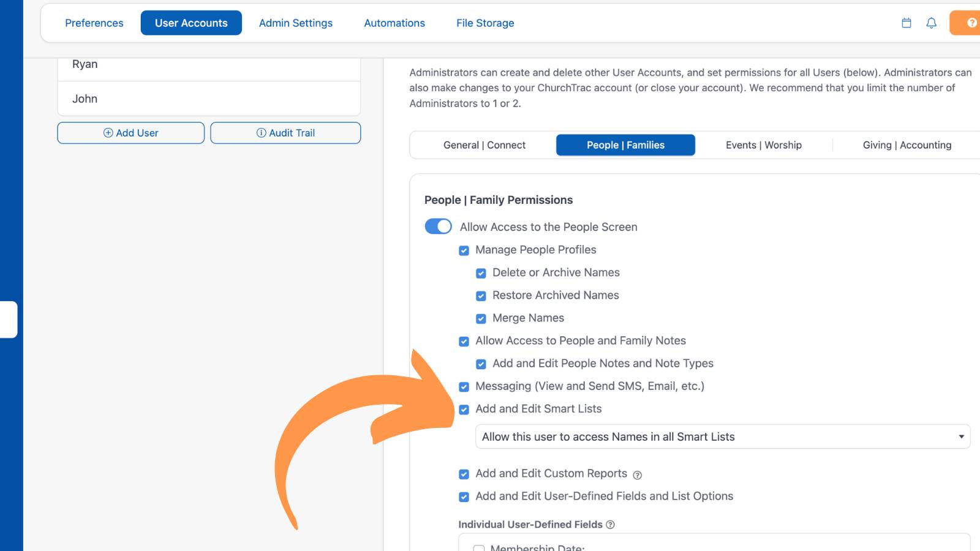The image size is (980, 551).
Task: Uncheck Delete or Archive Names
Action: (x=481, y=273)
